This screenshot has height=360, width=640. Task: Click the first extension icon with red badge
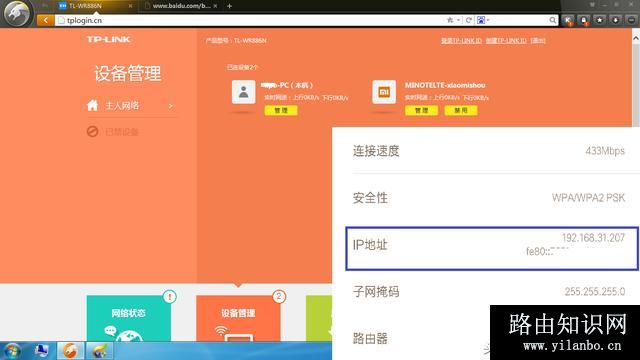[568, 20]
